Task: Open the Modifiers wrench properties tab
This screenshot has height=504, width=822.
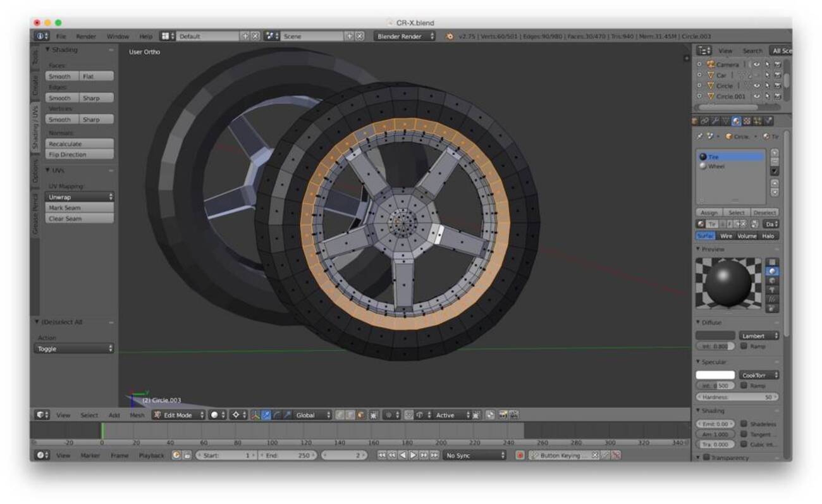Action: tap(715, 121)
